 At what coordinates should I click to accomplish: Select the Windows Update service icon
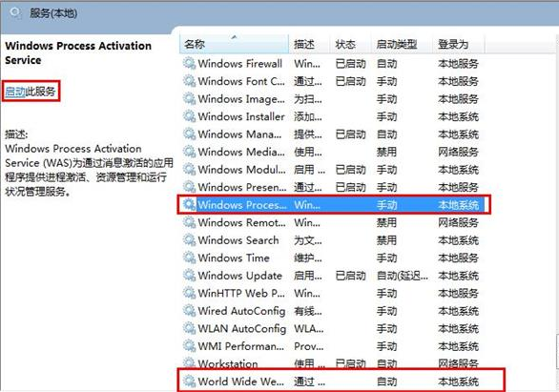(189, 275)
